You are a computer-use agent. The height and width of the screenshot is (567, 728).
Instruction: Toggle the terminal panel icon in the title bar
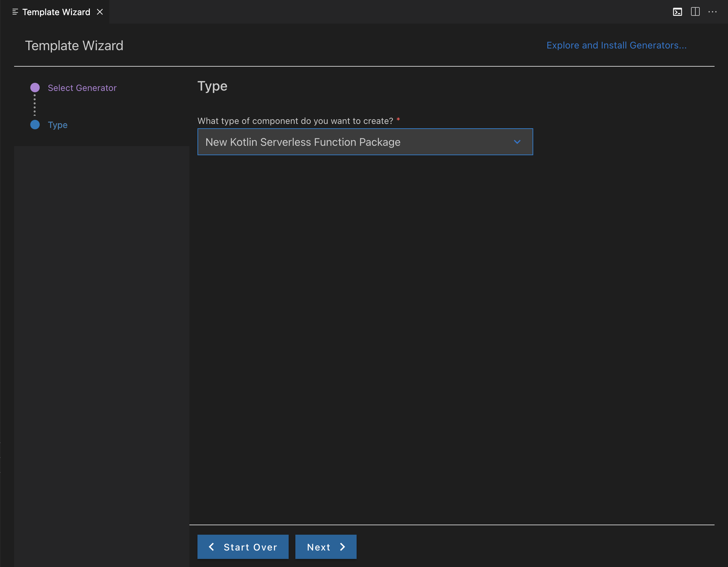click(x=677, y=12)
